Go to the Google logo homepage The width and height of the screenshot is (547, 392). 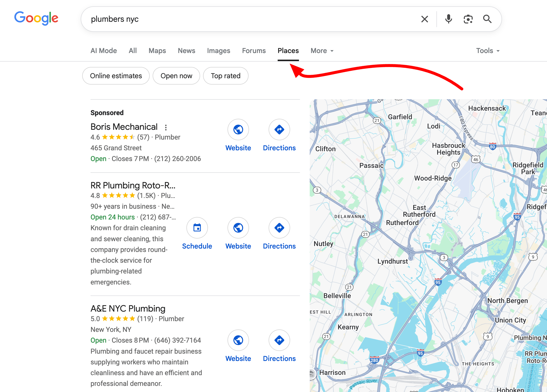tap(36, 18)
